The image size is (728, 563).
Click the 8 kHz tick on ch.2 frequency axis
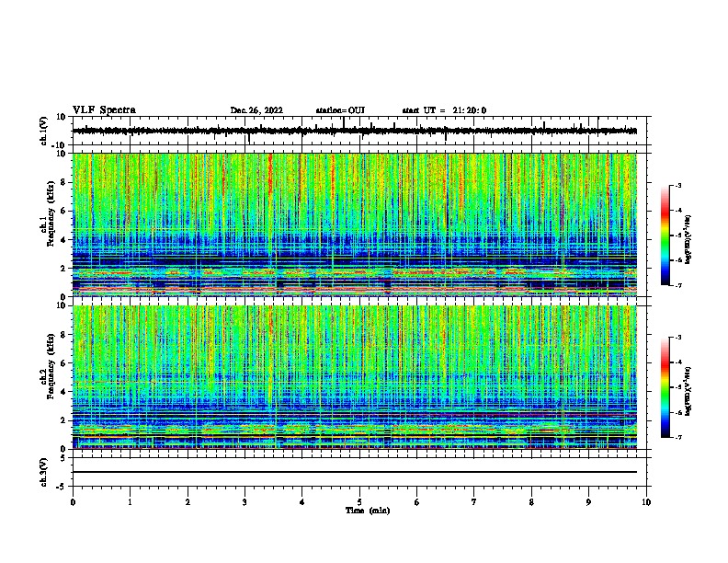pos(63,335)
